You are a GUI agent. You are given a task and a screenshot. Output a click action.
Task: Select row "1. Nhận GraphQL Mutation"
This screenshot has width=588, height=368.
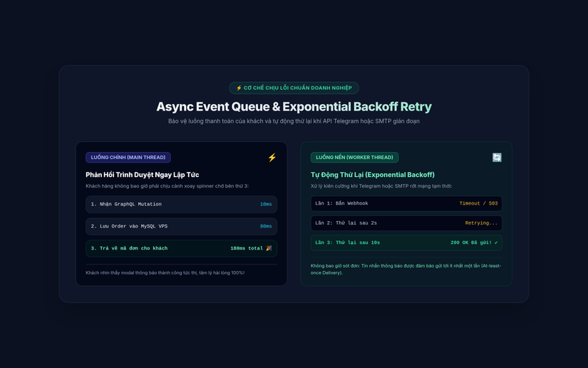[x=182, y=205]
